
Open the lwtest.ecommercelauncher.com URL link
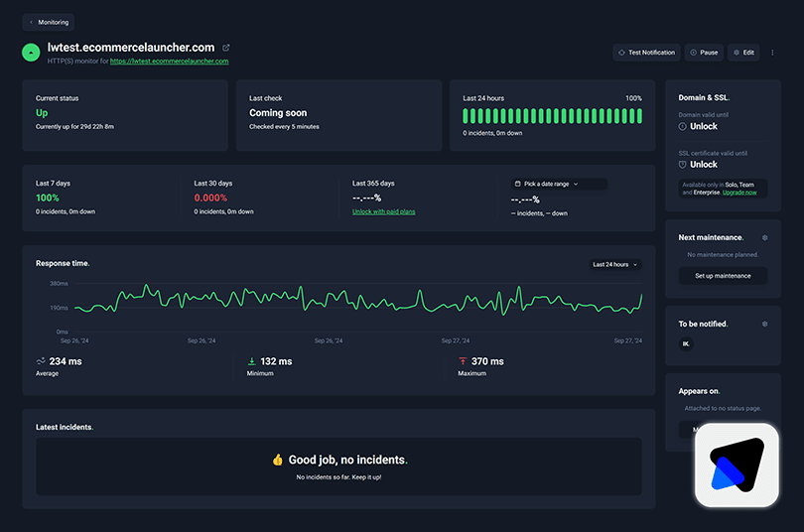tap(169, 61)
